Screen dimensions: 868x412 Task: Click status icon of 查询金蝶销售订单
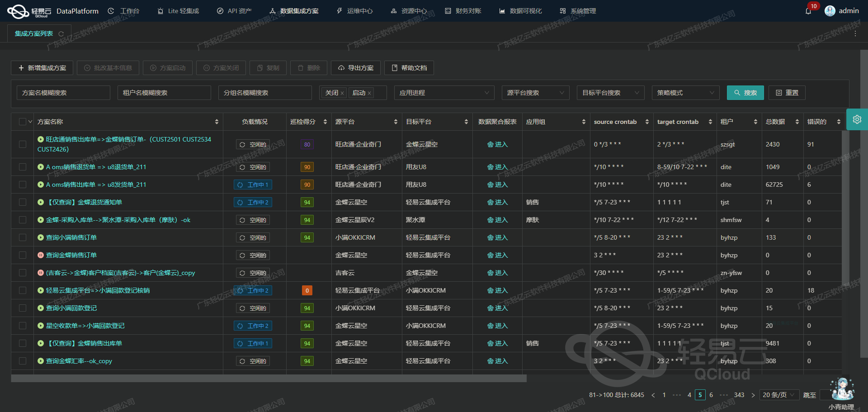[41, 255]
